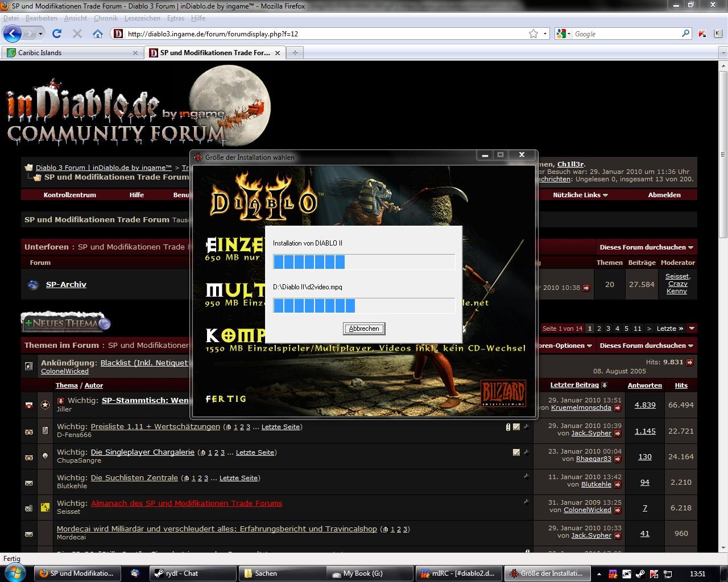
Task: Switch to the Caribic Islands tab
Action: (x=72, y=53)
